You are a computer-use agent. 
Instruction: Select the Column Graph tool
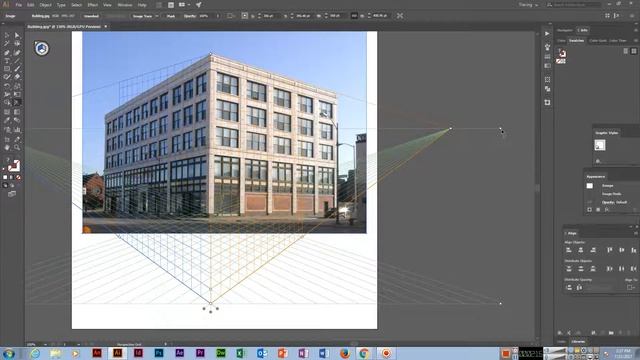coord(17,130)
